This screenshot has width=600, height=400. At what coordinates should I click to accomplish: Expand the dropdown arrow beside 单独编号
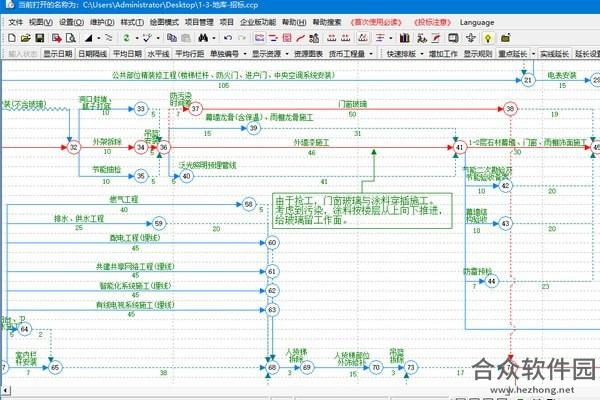[245, 54]
